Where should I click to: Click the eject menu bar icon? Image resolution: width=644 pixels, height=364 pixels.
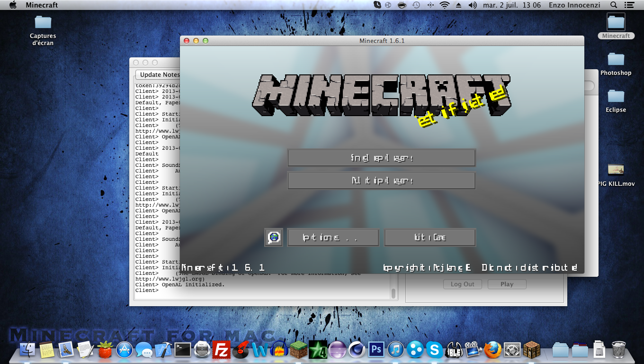point(458,5)
